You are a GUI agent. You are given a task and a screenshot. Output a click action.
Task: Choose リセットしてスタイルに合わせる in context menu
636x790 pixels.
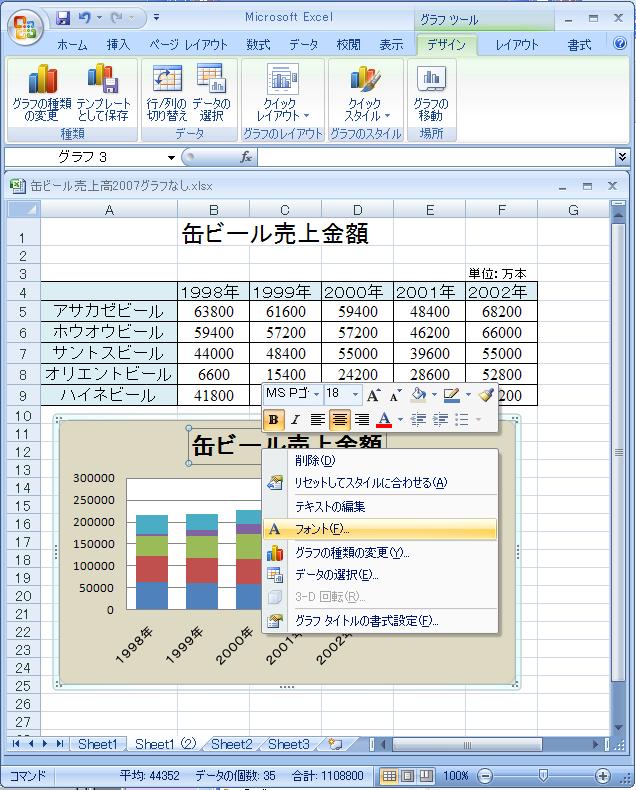(379, 483)
